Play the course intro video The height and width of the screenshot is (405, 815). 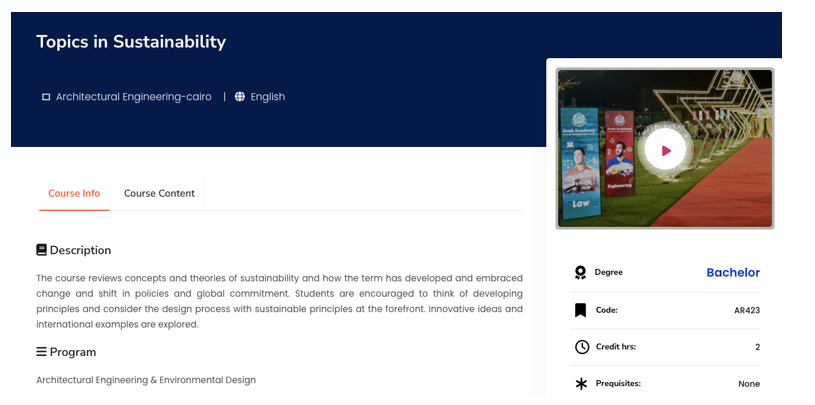click(x=665, y=150)
